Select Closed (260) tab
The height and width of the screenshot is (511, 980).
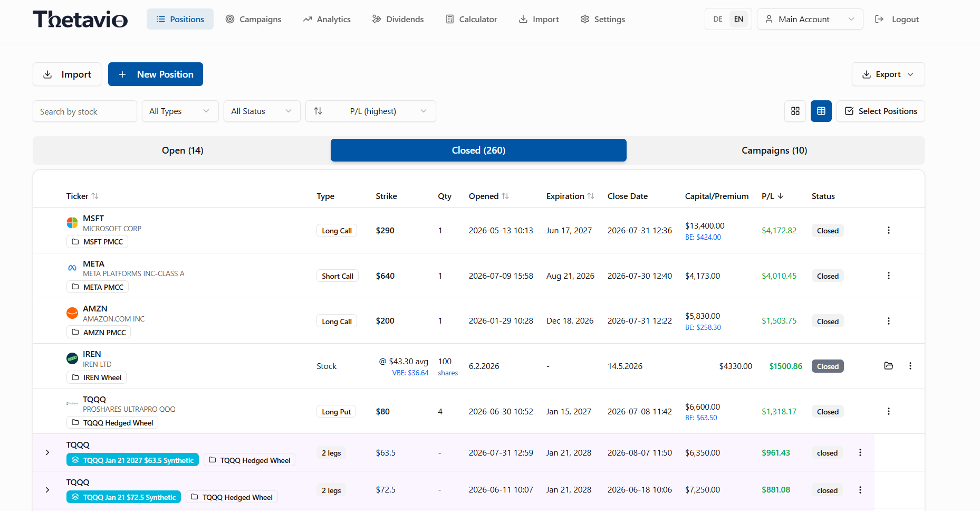[x=478, y=150]
